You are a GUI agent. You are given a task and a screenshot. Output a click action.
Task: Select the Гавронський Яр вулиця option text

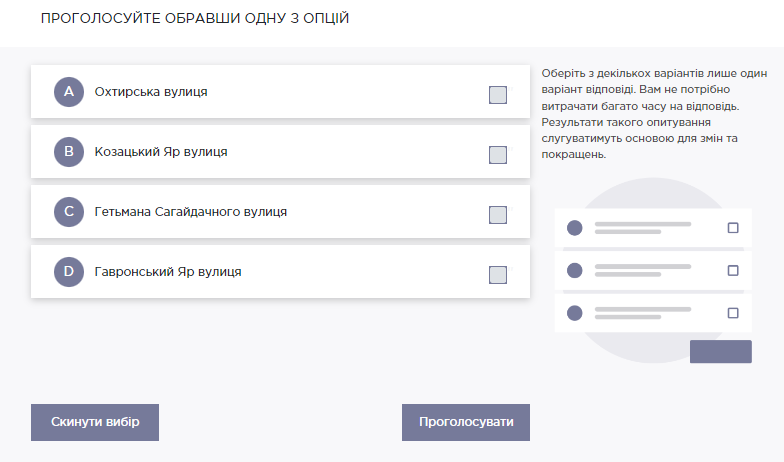tap(168, 272)
